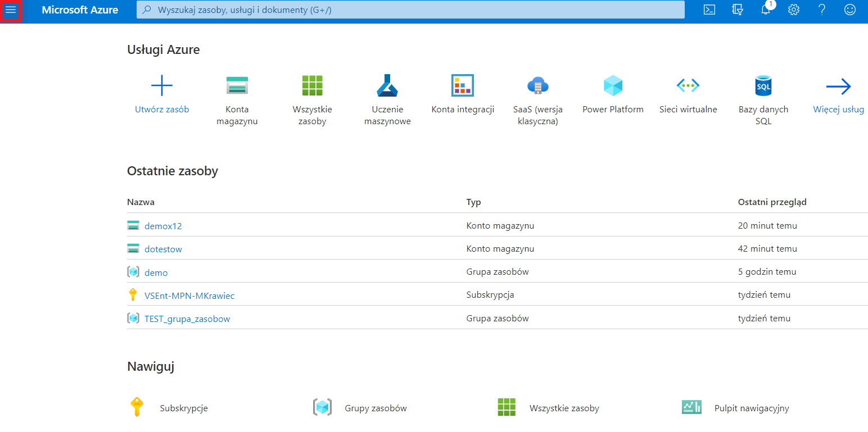Viewport: 868px width, 432px height.
Task: Click Pulpit nawigacyjny chart icon
Action: coord(691,407)
